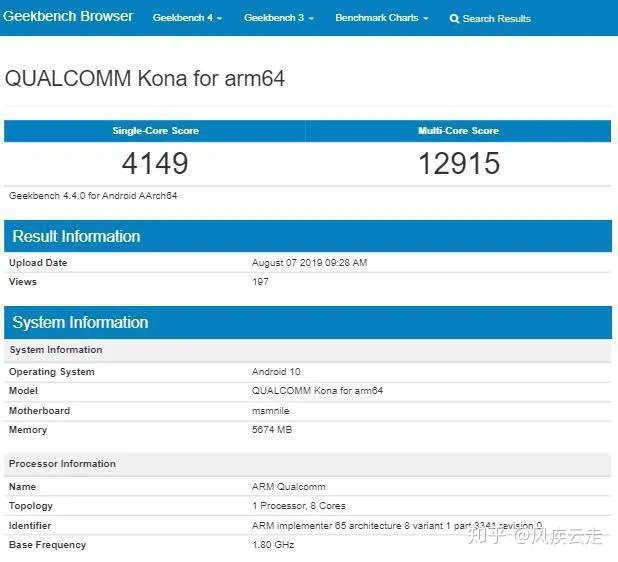This screenshot has height=562, width=618.
Task: Open the Search Results nav item
Action: pos(496,19)
